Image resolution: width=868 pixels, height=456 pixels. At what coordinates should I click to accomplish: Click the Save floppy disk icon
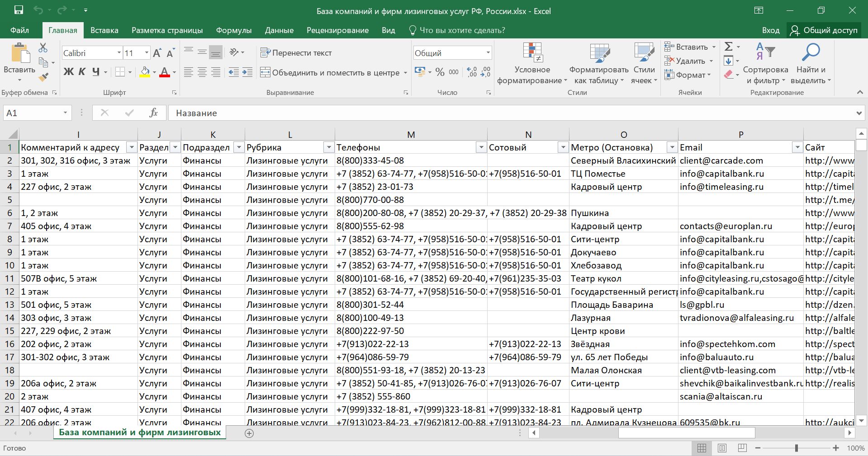19,10
